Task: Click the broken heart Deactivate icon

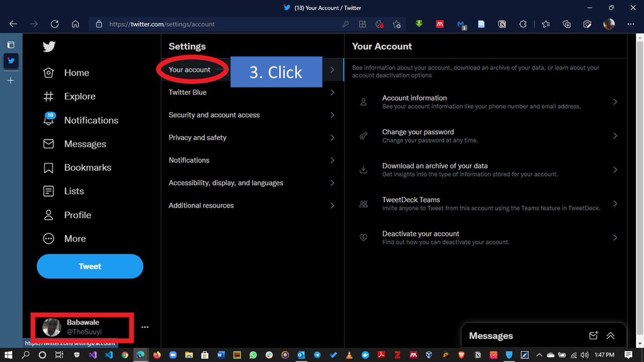Action: pos(363,238)
